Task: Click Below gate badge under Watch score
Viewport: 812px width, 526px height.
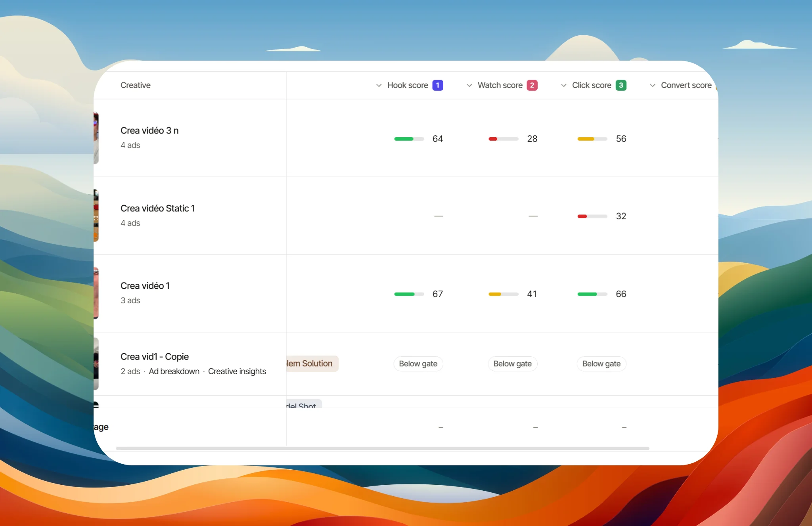Action: (513, 364)
